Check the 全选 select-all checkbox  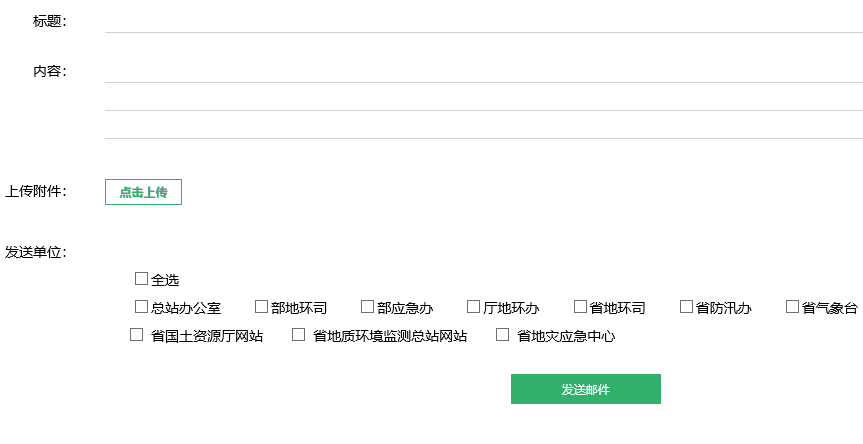click(141, 279)
